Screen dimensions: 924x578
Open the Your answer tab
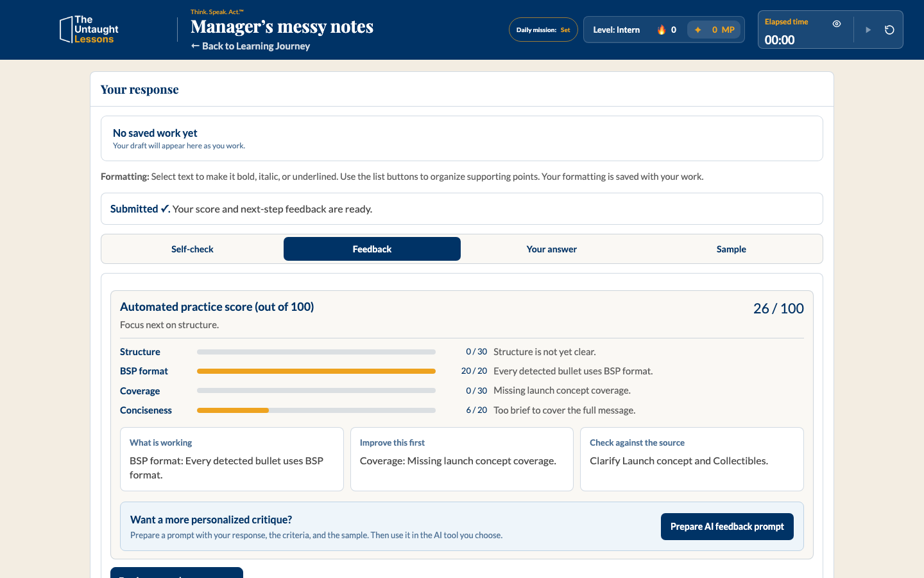[x=552, y=249]
